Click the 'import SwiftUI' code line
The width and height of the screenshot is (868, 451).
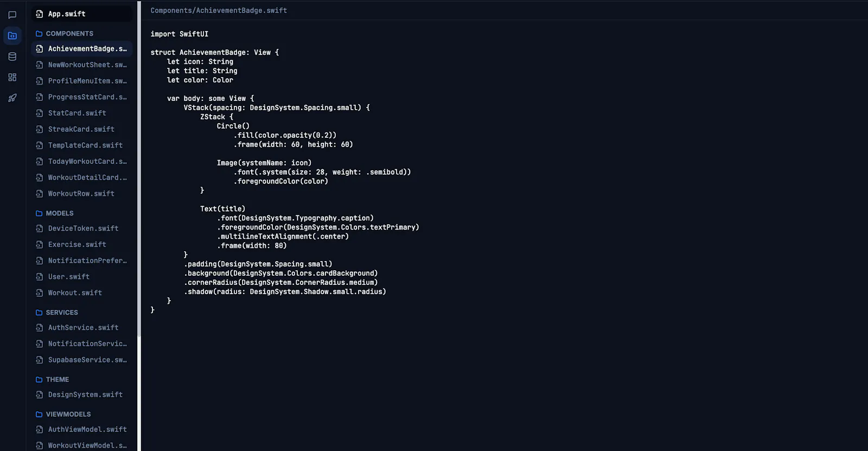tap(180, 34)
